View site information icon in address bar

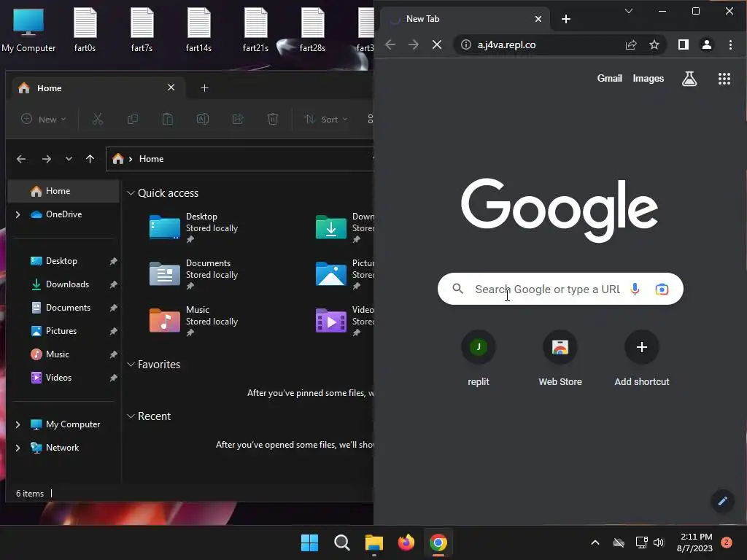[x=466, y=44]
